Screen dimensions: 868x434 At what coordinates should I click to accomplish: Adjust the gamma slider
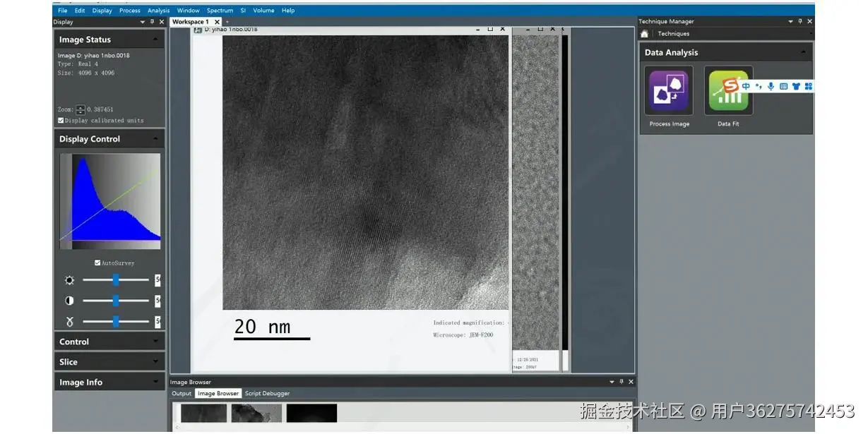click(x=116, y=322)
